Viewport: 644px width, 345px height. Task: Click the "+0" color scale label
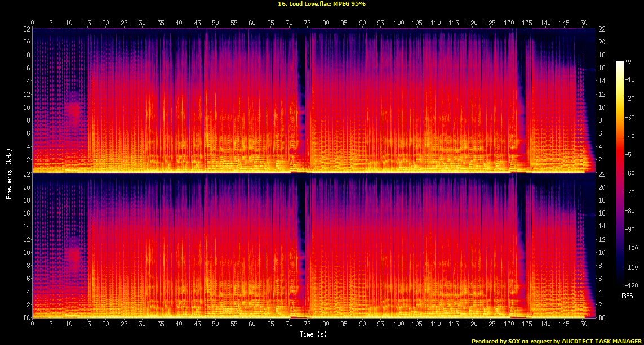tap(628, 61)
